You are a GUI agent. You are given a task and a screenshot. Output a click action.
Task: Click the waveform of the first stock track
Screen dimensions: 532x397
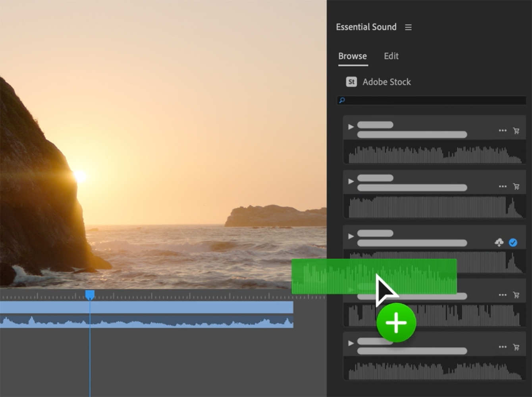click(x=435, y=155)
